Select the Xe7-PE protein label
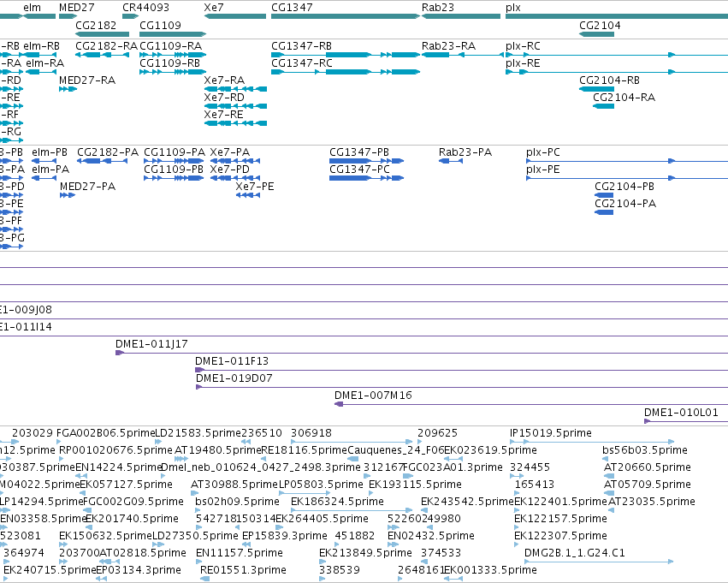Image resolution: width=728 pixels, height=583 pixels. 255,187
